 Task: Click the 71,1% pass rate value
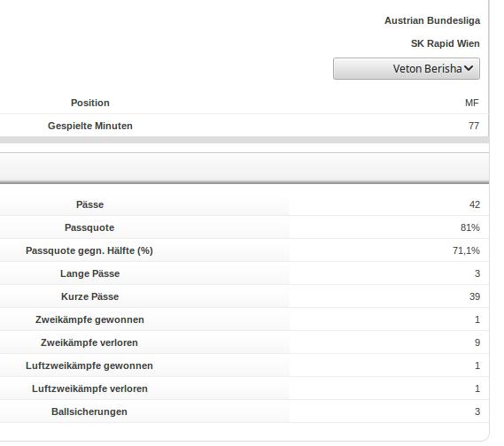(466, 250)
